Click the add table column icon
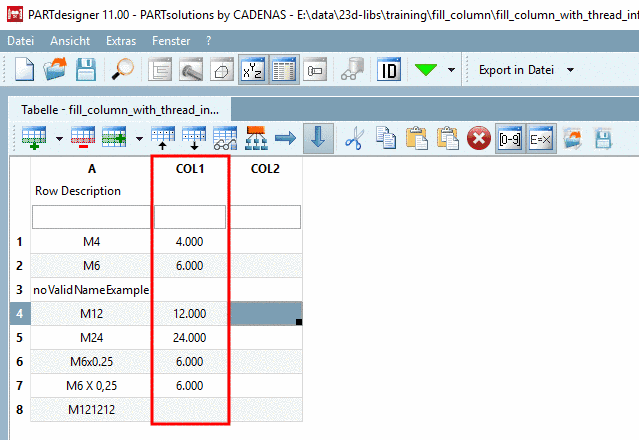 point(114,138)
